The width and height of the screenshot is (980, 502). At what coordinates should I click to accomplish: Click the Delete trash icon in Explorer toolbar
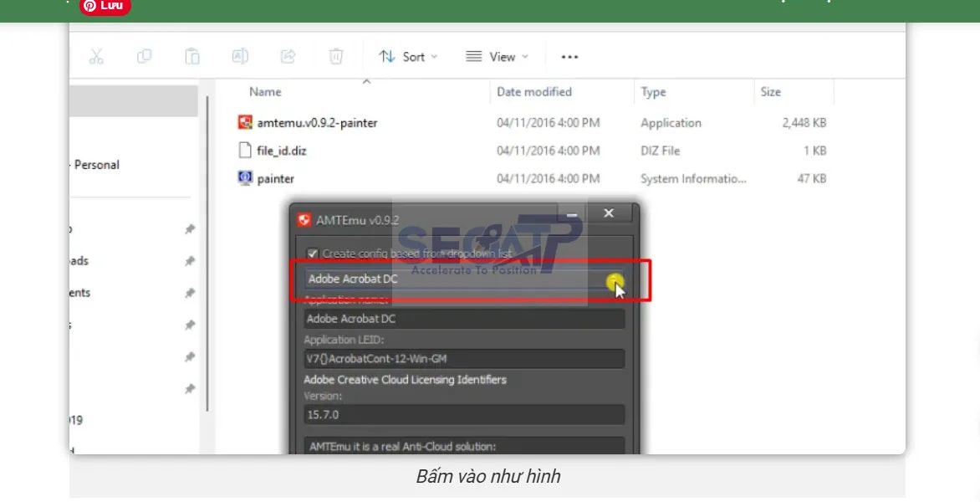336,57
